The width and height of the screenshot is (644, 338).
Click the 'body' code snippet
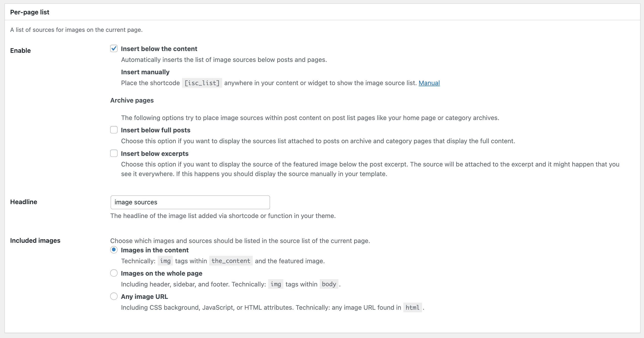[x=329, y=284]
